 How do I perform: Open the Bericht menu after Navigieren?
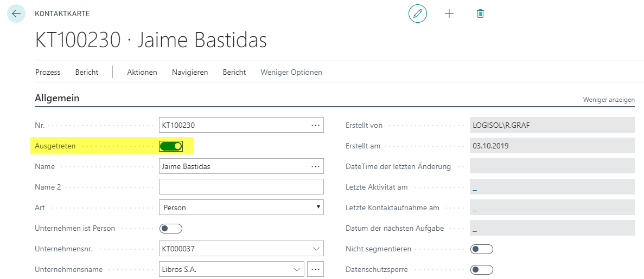234,72
